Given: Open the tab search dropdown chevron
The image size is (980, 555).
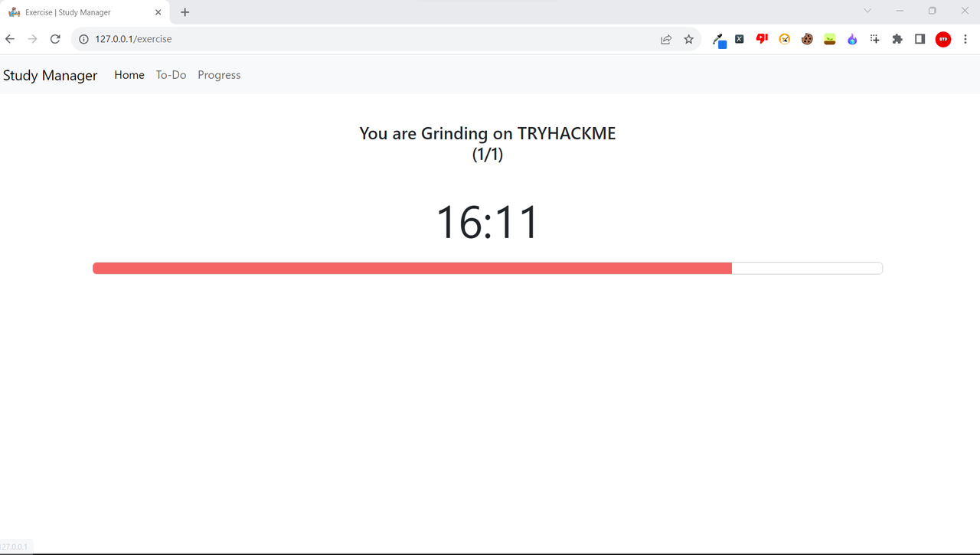Looking at the screenshot, I should click(x=867, y=11).
